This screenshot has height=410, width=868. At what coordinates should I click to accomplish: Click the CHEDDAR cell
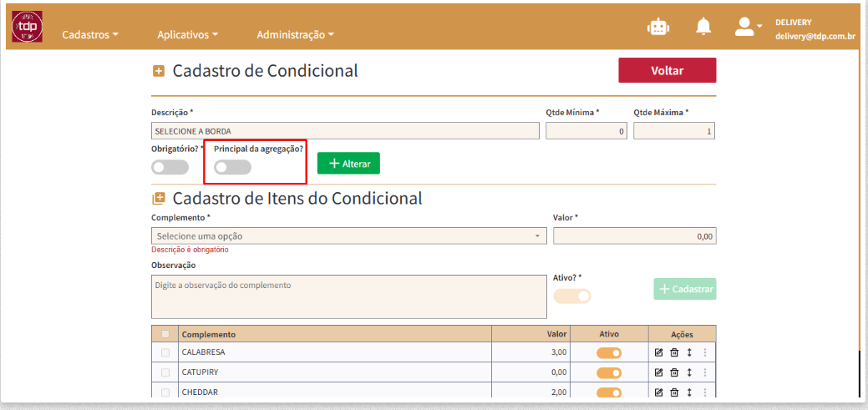[335, 391]
